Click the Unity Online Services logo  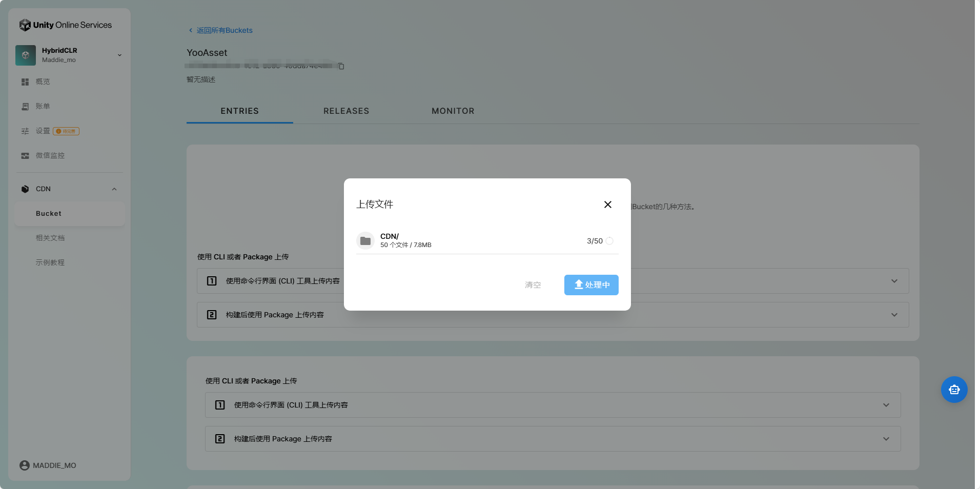65,25
